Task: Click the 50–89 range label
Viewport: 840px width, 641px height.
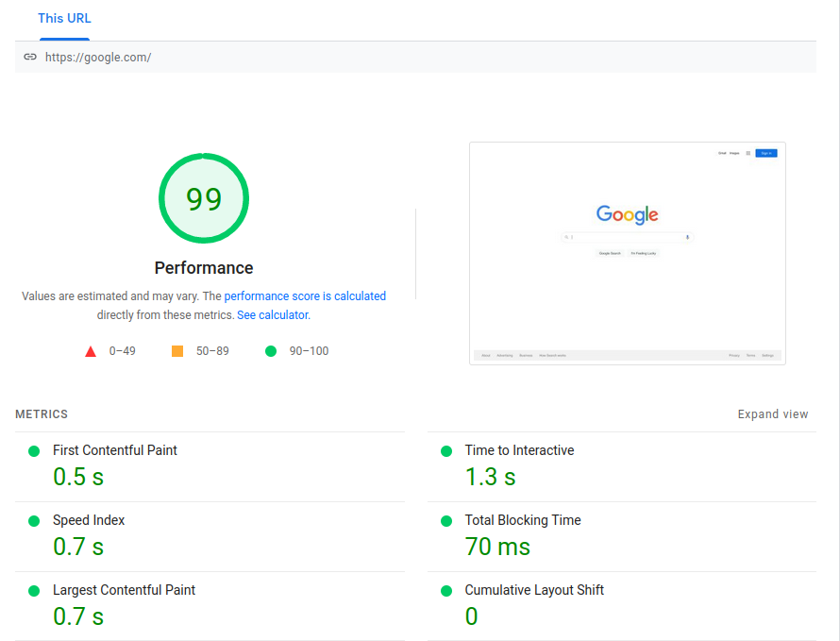Action: (x=212, y=351)
